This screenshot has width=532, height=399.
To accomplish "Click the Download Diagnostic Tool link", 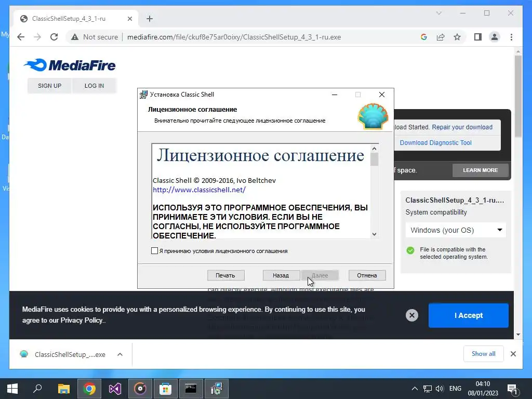I will [436, 143].
